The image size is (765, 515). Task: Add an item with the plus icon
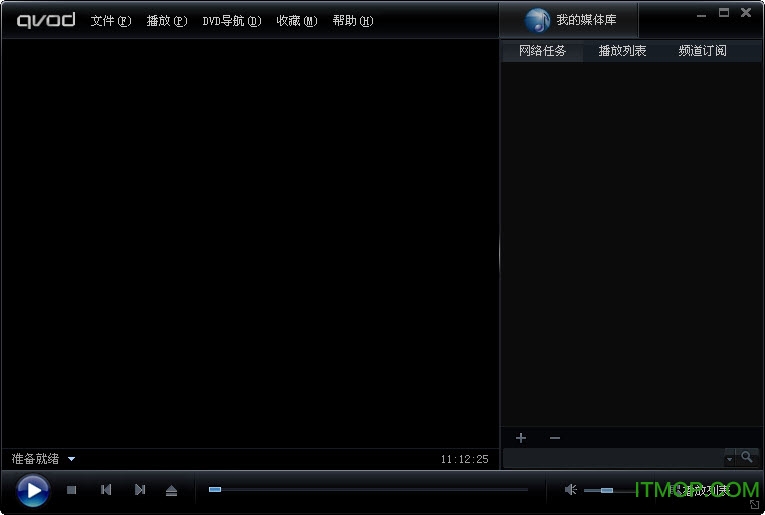tap(521, 438)
